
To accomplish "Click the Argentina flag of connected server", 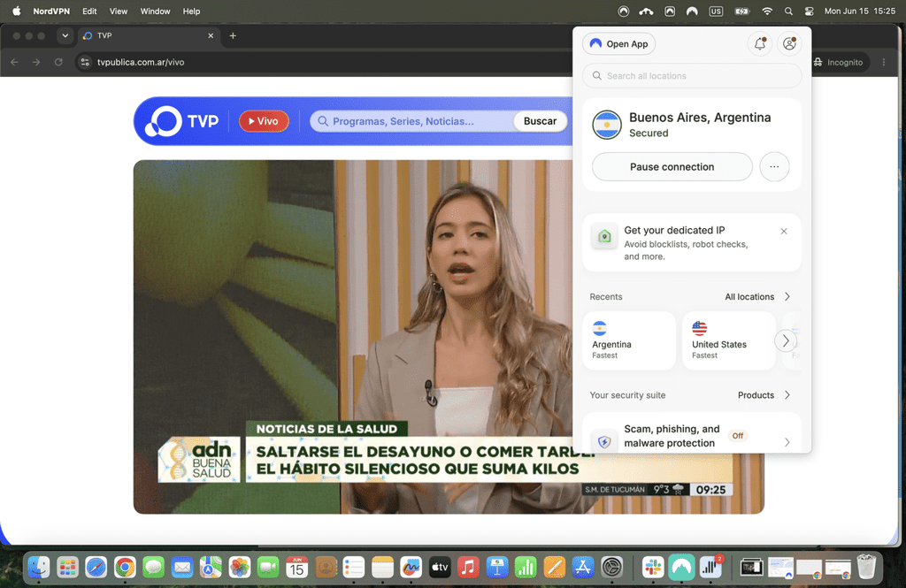I will 607,125.
